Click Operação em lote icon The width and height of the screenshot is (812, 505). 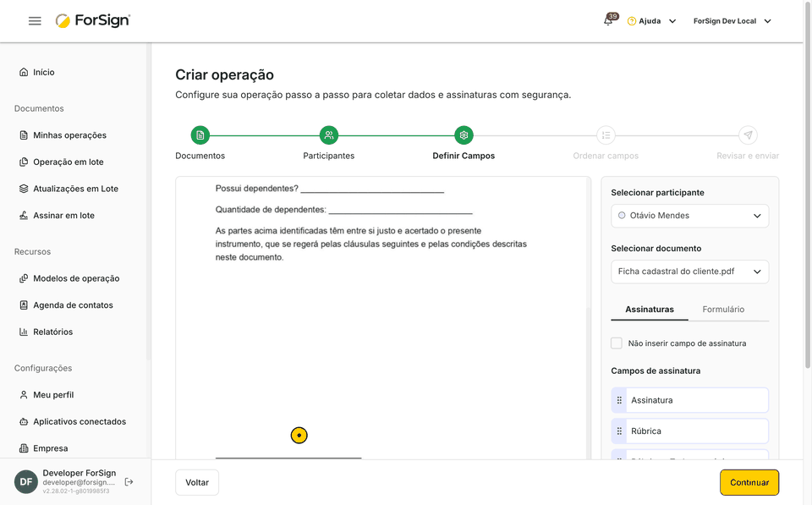coord(24,162)
